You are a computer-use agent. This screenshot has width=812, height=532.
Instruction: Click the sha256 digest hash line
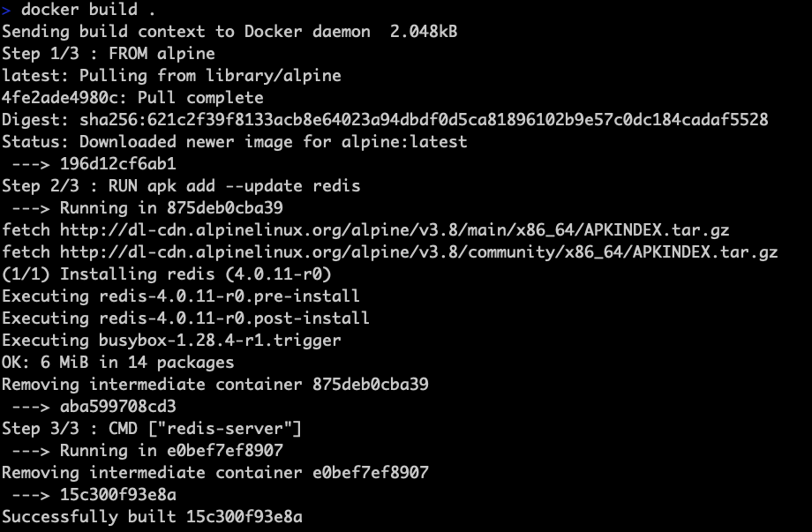tap(385, 120)
